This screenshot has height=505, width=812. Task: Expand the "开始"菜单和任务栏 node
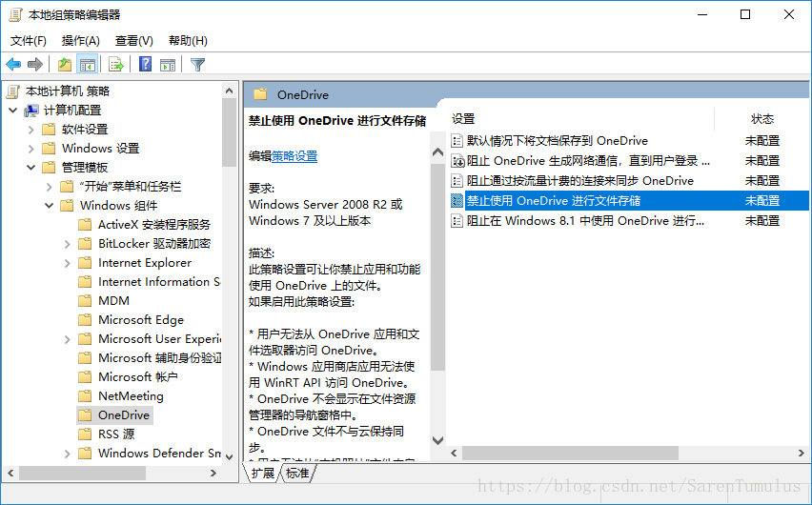(x=50, y=187)
